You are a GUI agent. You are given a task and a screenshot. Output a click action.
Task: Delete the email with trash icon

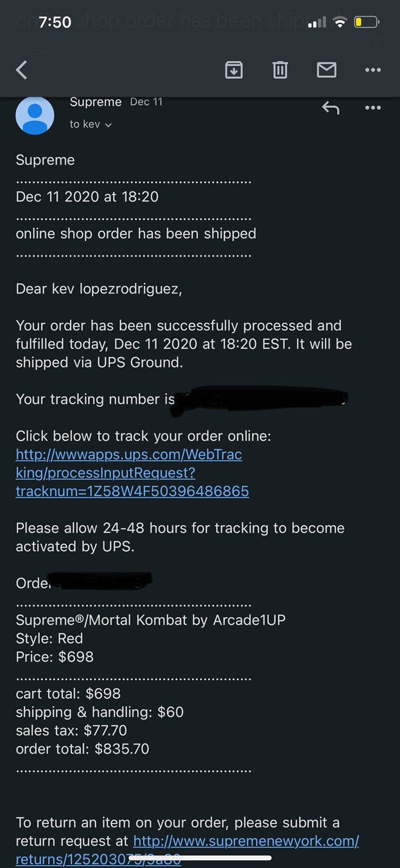pyautogui.click(x=280, y=70)
